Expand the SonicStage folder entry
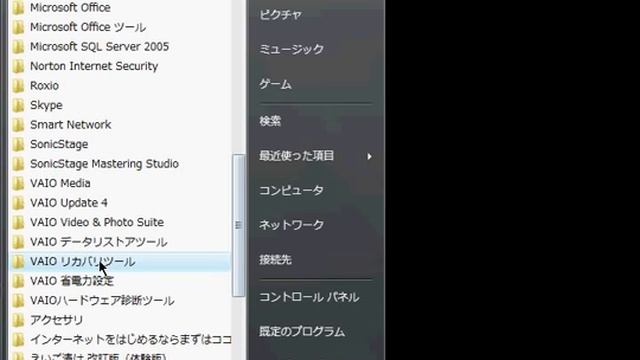 tap(59, 144)
